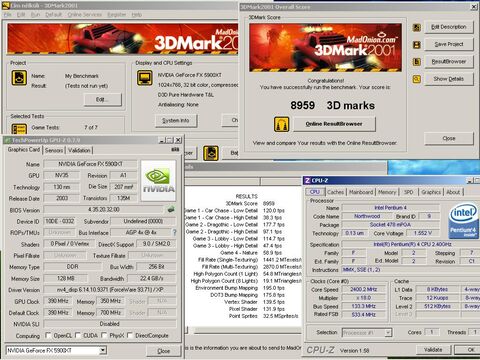Click the Online ResultBrowser button
This screenshot has width=480, height=360.
pos(334,124)
